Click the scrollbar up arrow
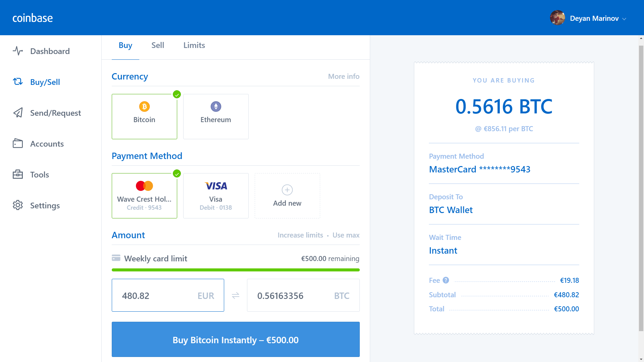The image size is (644, 362). [x=641, y=38]
